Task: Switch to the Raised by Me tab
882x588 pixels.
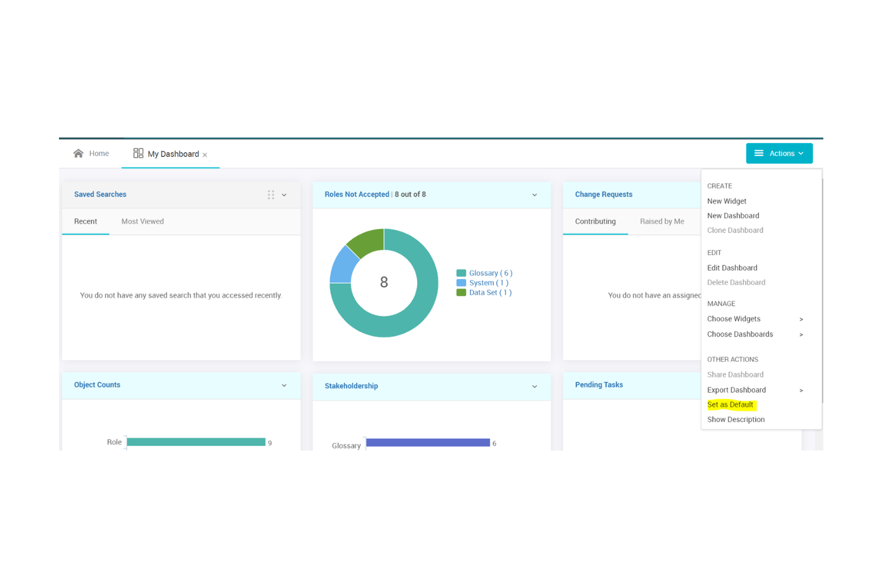Action: [662, 221]
